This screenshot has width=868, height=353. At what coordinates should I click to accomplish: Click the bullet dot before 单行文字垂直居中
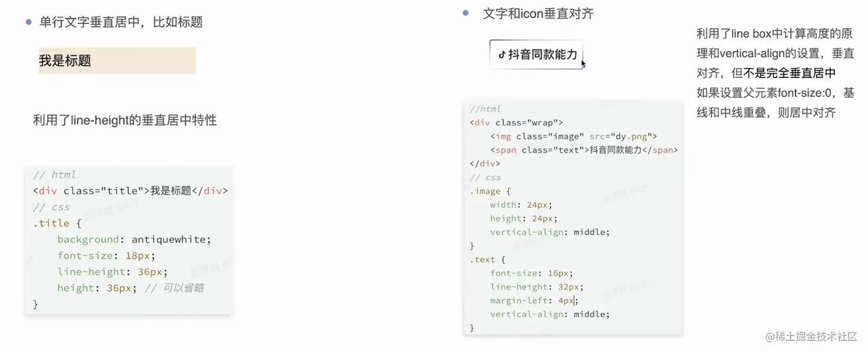tap(28, 22)
